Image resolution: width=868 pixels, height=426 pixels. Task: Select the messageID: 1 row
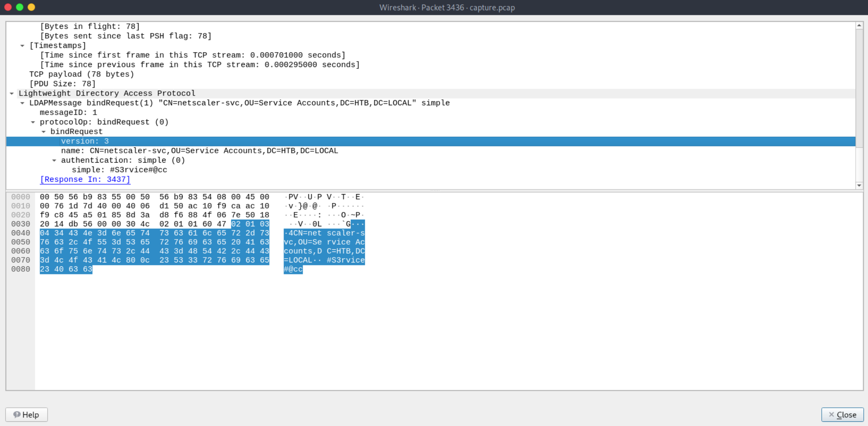tap(431, 113)
